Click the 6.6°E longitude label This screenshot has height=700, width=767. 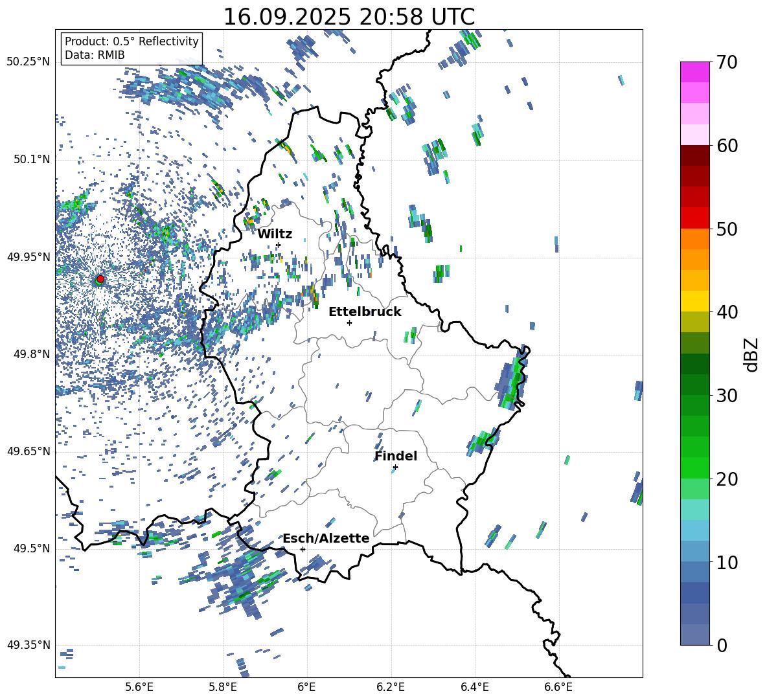[x=558, y=688]
